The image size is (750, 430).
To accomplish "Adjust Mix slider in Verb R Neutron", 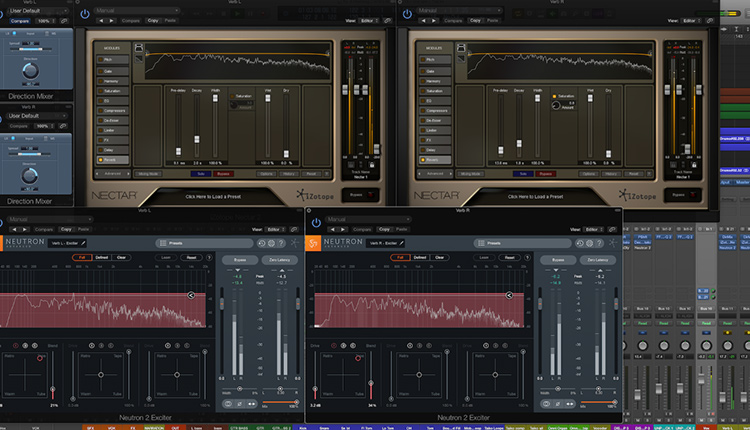I will 615,402.
